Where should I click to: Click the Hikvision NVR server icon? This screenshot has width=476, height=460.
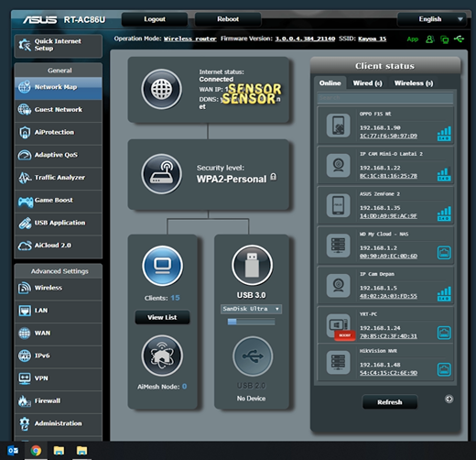click(338, 363)
